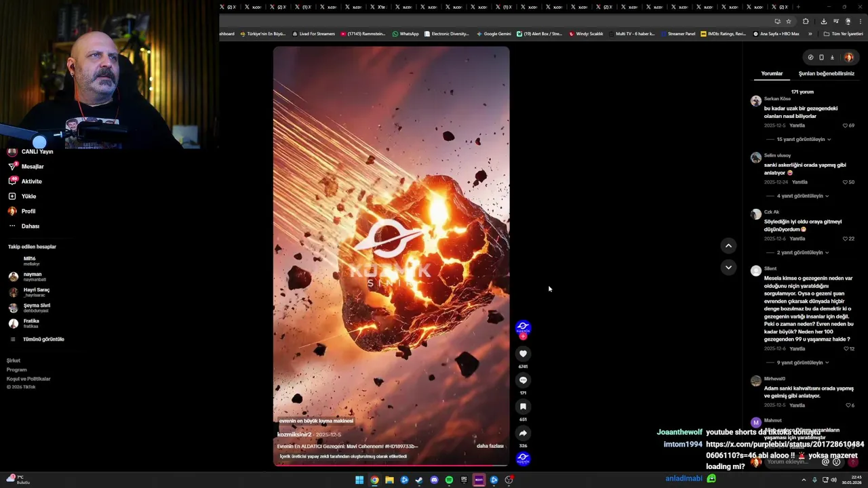Open Tüm Yer İşaretleri folder

[x=843, y=34]
